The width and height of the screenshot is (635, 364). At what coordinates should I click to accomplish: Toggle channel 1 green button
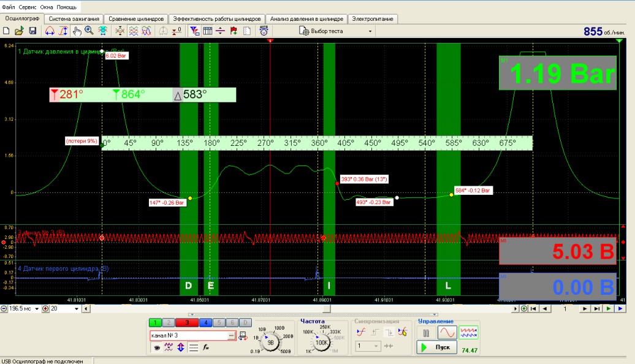click(155, 323)
